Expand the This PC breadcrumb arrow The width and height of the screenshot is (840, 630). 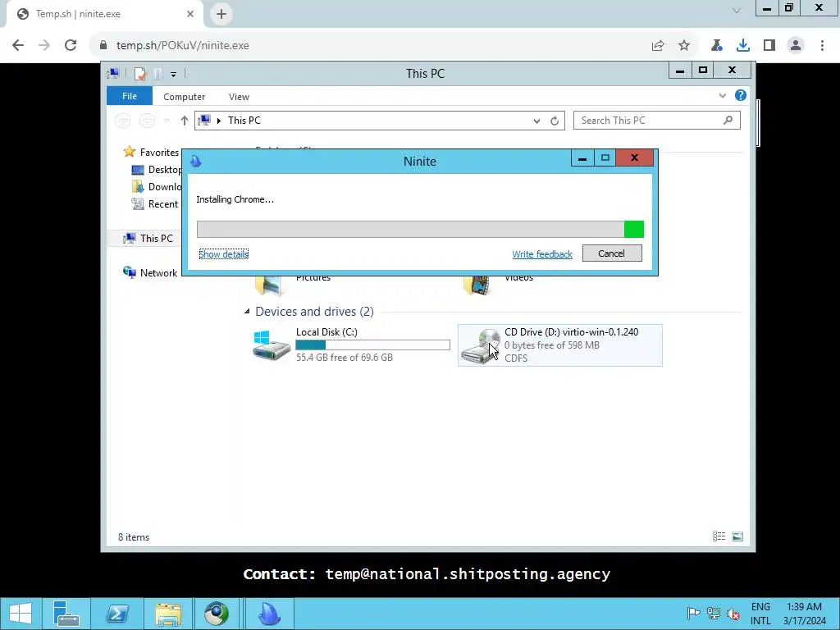click(x=218, y=121)
